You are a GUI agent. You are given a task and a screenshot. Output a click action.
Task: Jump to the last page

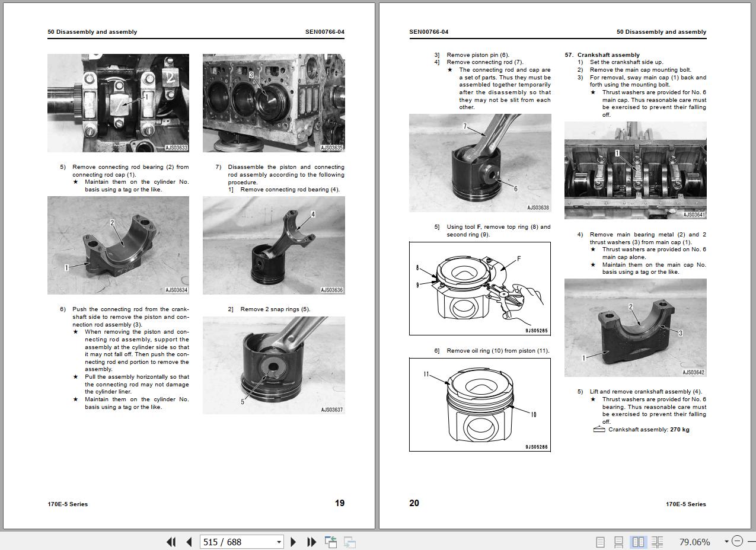pos(311,542)
